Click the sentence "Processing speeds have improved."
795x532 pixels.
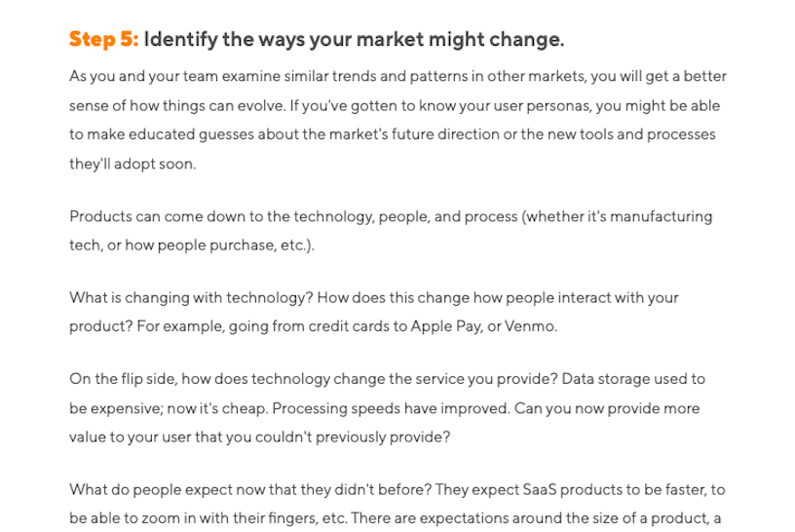pos(391,408)
